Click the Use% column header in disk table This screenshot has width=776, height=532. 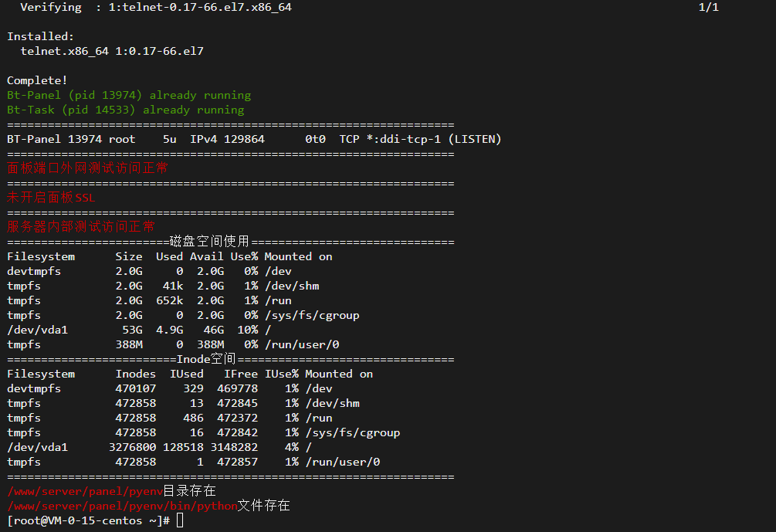click(x=244, y=256)
